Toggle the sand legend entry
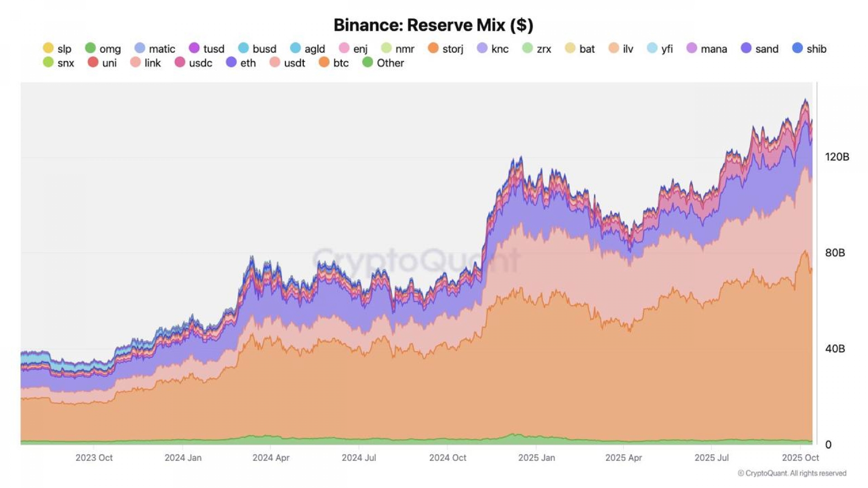868x488 pixels. pyautogui.click(x=760, y=48)
